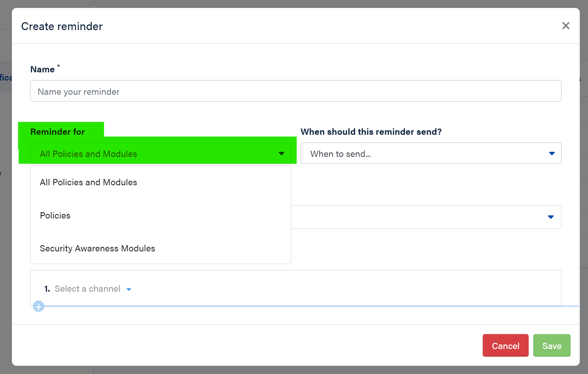Click the Reminder for label
The image size is (588, 374).
57,131
